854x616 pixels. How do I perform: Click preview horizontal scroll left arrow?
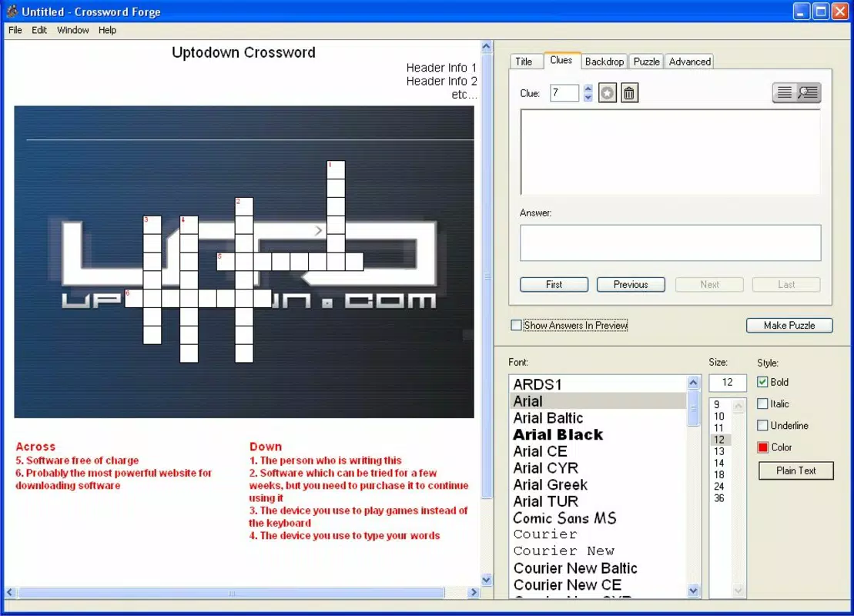pos(10,592)
